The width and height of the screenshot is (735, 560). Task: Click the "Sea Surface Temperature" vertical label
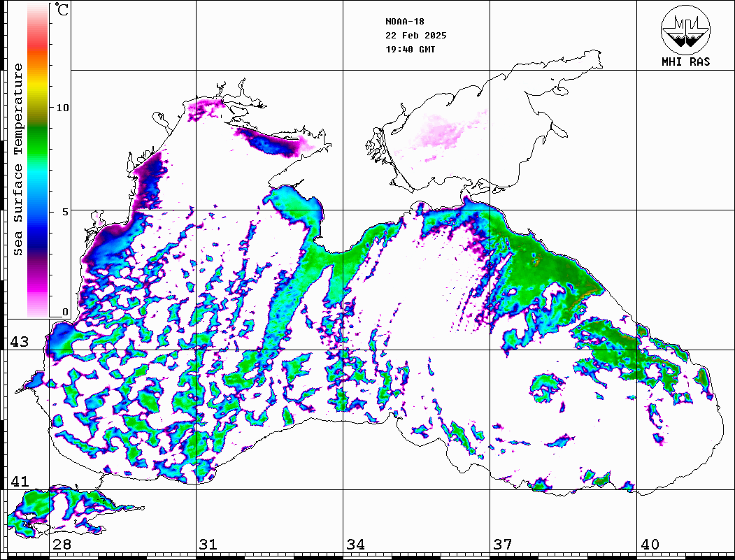click(17, 159)
